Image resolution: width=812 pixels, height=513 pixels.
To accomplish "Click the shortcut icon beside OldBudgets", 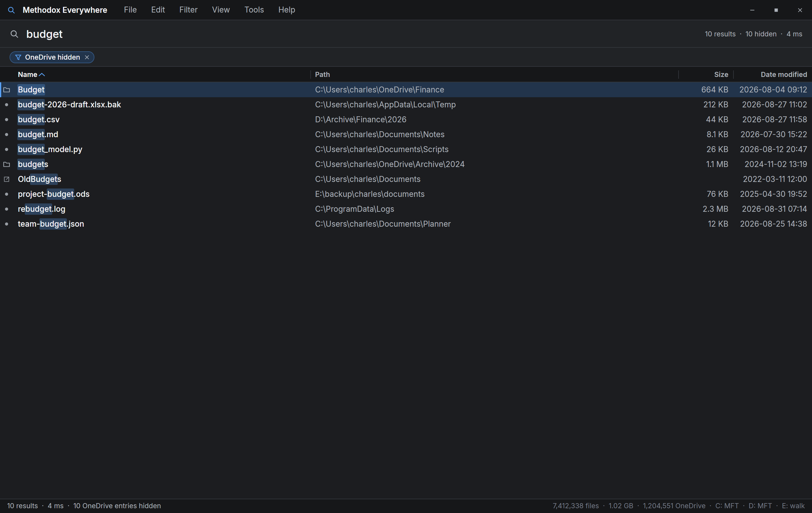I will click(x=6, y=179).
